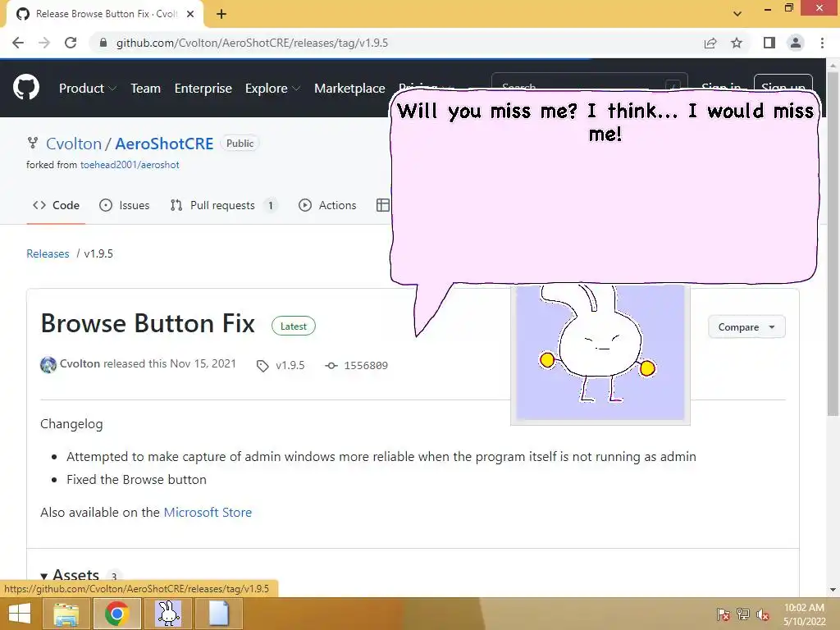Expand the Product dropdown menu
Screen dimensions: 840x630
point(87,89)
